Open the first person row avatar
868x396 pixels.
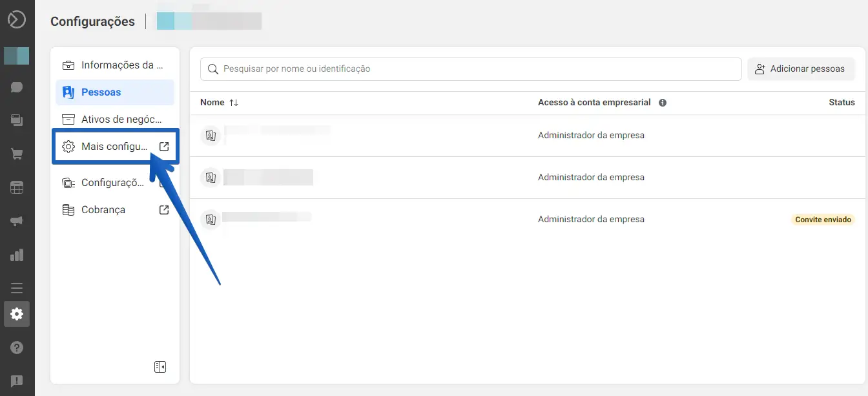pos(211,136)
